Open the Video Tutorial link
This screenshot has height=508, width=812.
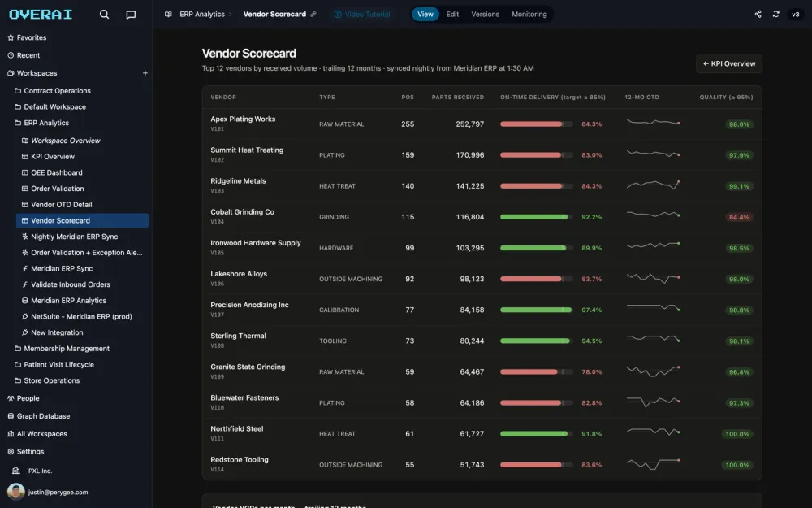pyautogui.click(x=362, y=15)
